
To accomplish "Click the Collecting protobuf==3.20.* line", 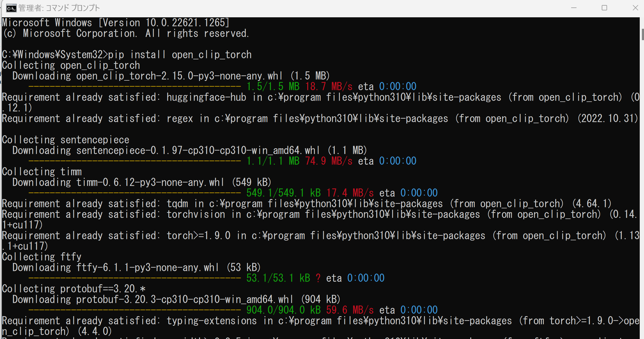I will coord(74,289).
